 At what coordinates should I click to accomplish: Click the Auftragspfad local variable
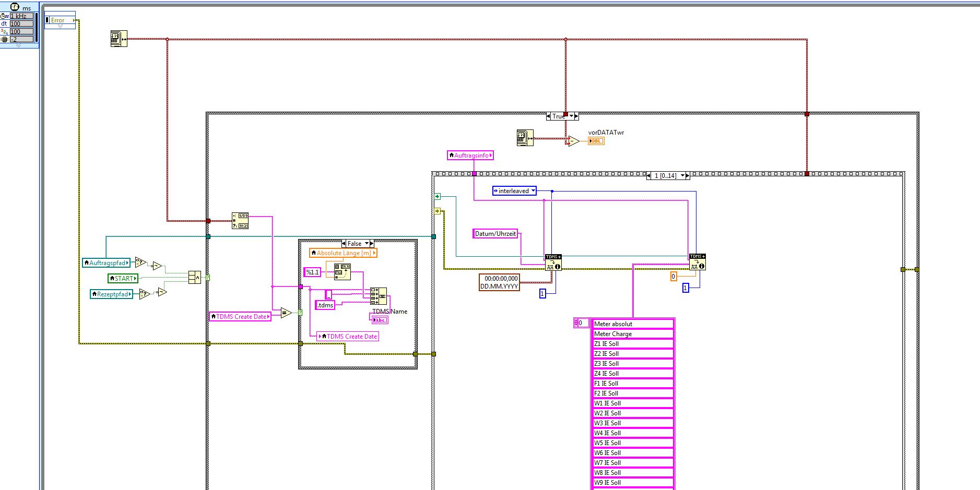click(107, 263)
